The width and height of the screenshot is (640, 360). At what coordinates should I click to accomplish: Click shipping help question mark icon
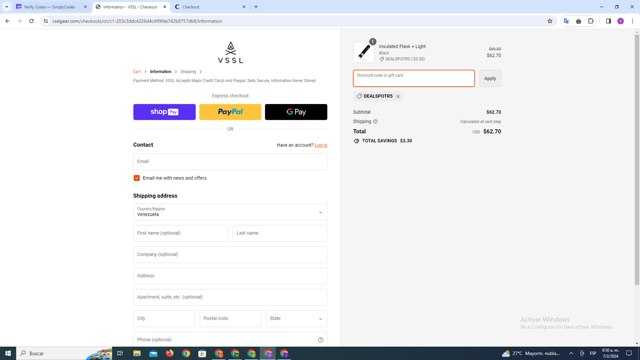point(375,122)
